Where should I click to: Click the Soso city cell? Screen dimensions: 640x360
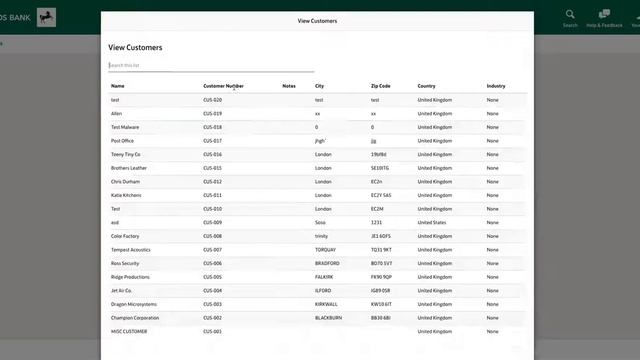[x=320, y=222]
